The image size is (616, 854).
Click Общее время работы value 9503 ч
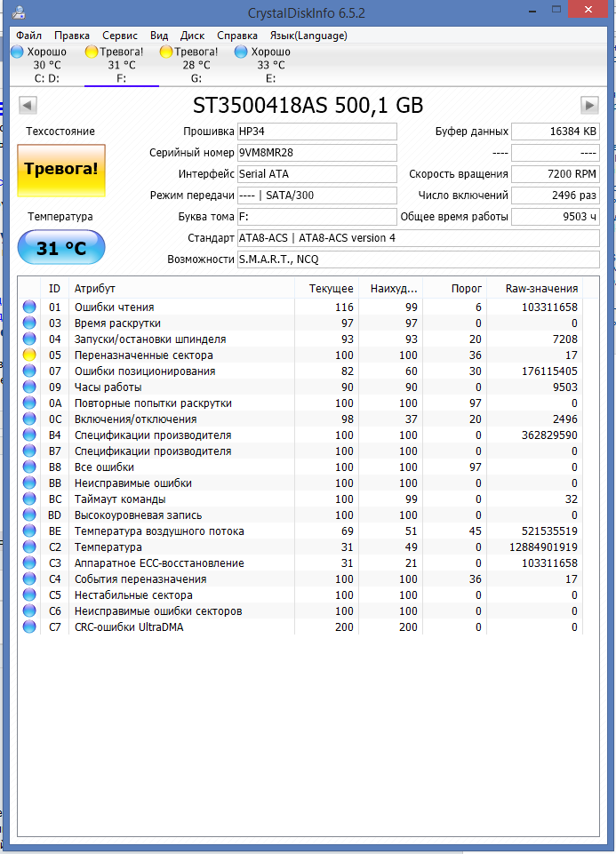556,216
